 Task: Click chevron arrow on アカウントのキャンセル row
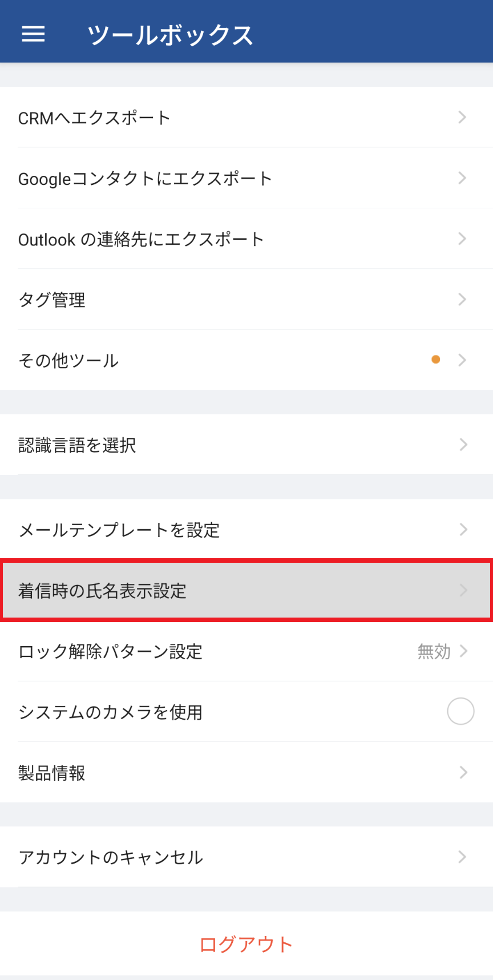[x=463, y=856]
